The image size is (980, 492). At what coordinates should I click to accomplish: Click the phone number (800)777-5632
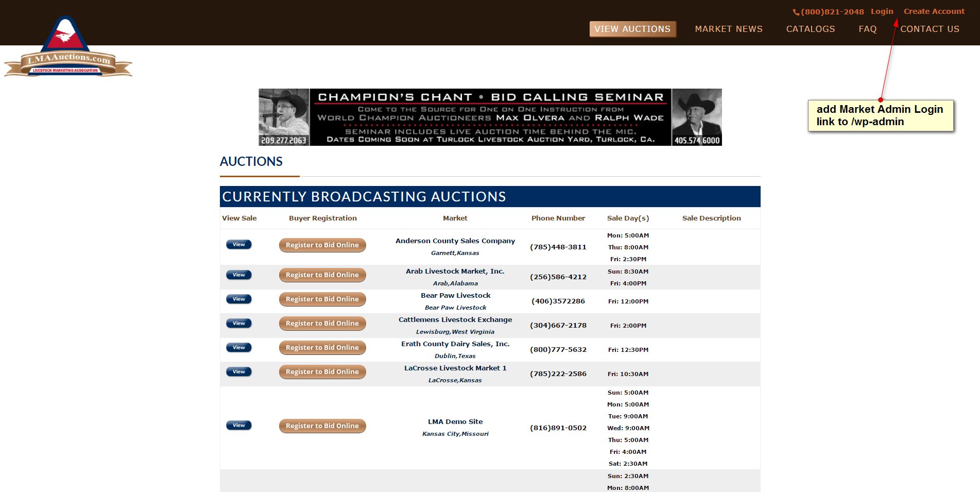tap(558, 349)
